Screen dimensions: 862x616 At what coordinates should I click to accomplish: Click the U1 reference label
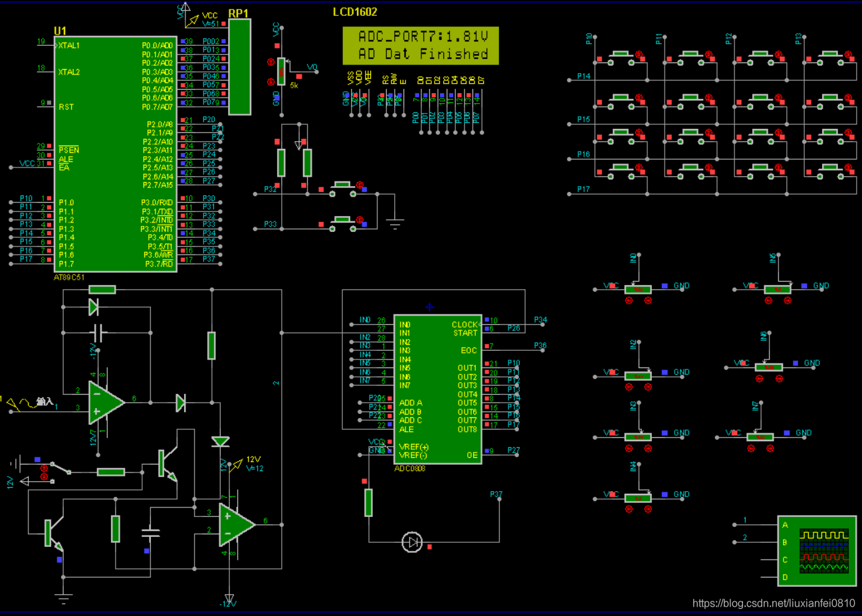point(60,31)
